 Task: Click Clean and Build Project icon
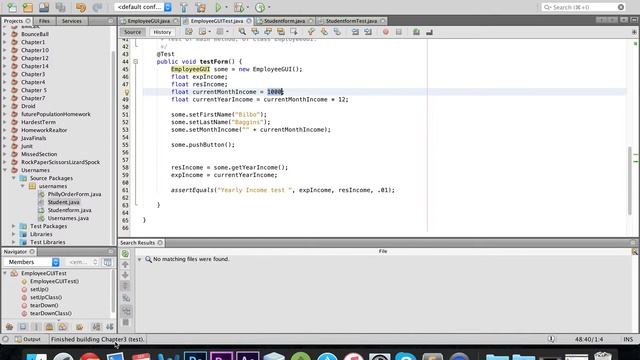click(200, 7)
